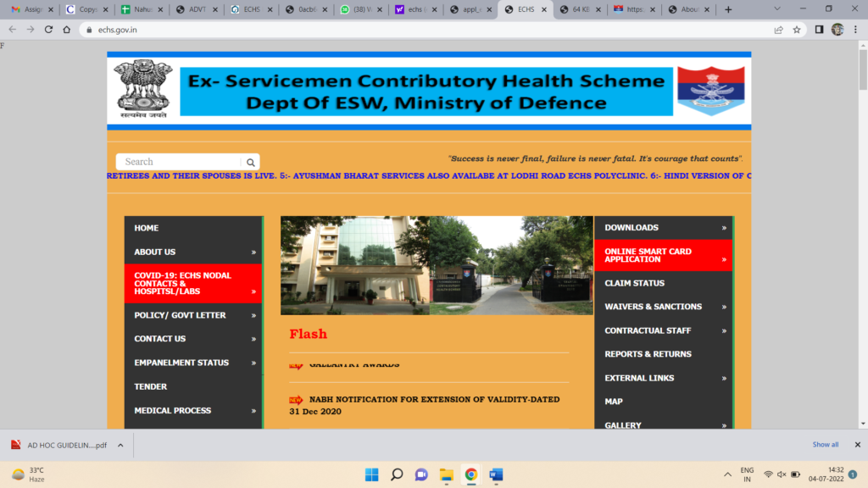Click the share icon in the address bar
Image resolution: width=868 pixels, height=488 pixels.
[x=776, y=28]
